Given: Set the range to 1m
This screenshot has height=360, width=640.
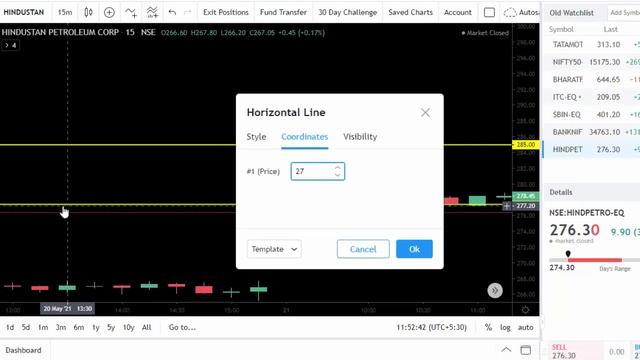Looking at the screenshot, I should point(43,327).
